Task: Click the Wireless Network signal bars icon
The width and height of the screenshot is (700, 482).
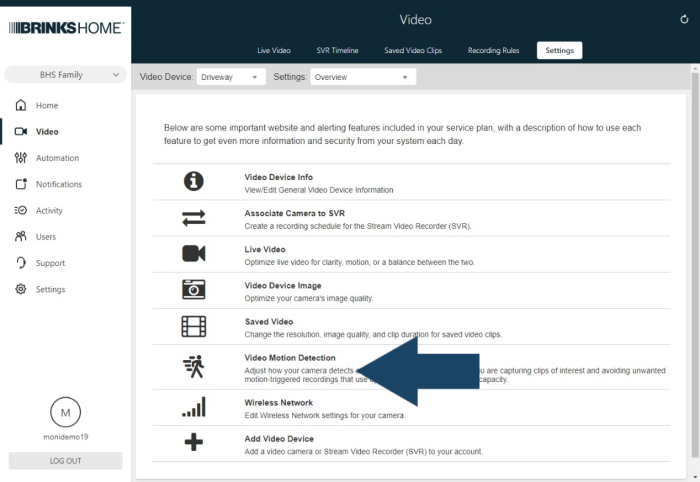Action: point(193,407)
